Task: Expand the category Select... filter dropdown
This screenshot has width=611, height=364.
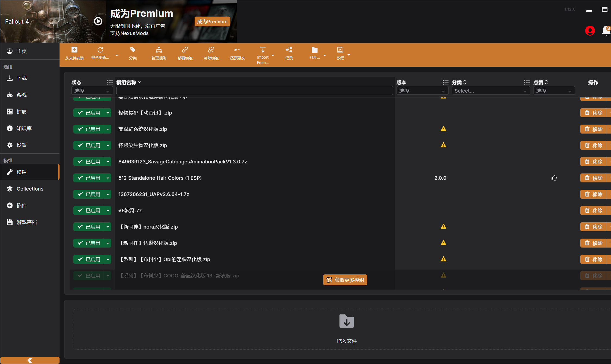Action: tap(491, 91)
